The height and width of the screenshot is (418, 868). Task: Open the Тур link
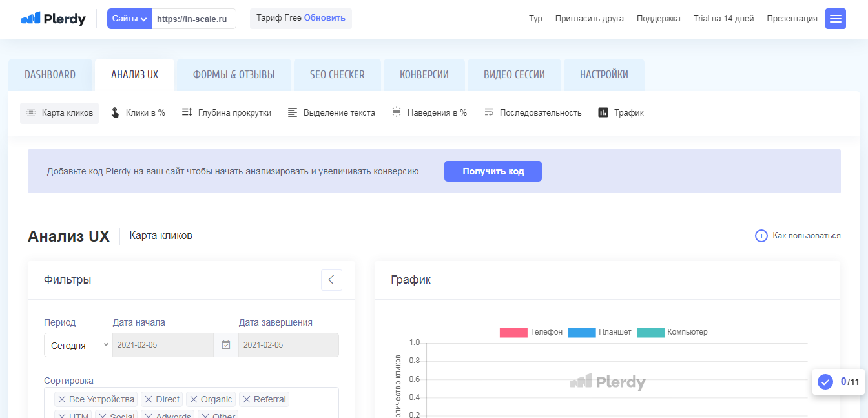point(535,19)
